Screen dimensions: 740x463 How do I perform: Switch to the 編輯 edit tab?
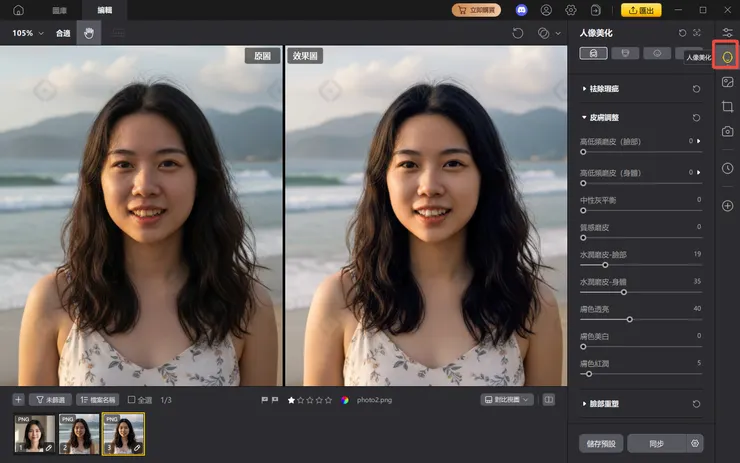pos(105,10)
